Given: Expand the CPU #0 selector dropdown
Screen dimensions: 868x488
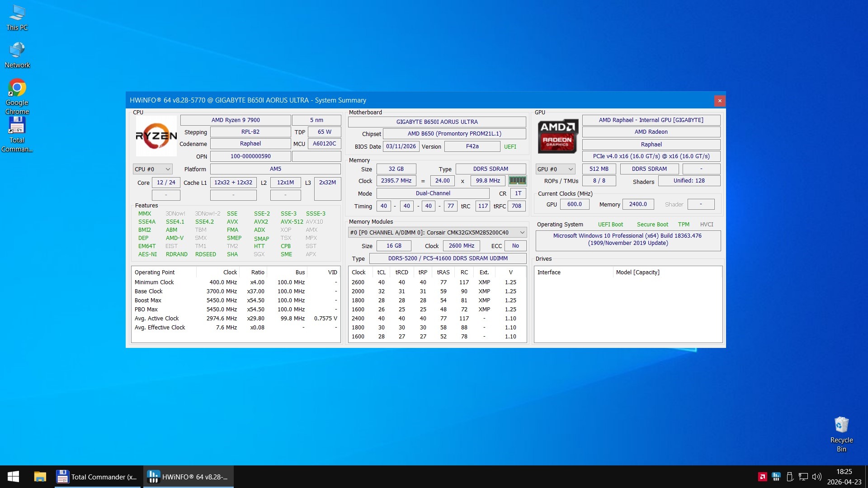Looking at the screenshot, I should point(152,169).
